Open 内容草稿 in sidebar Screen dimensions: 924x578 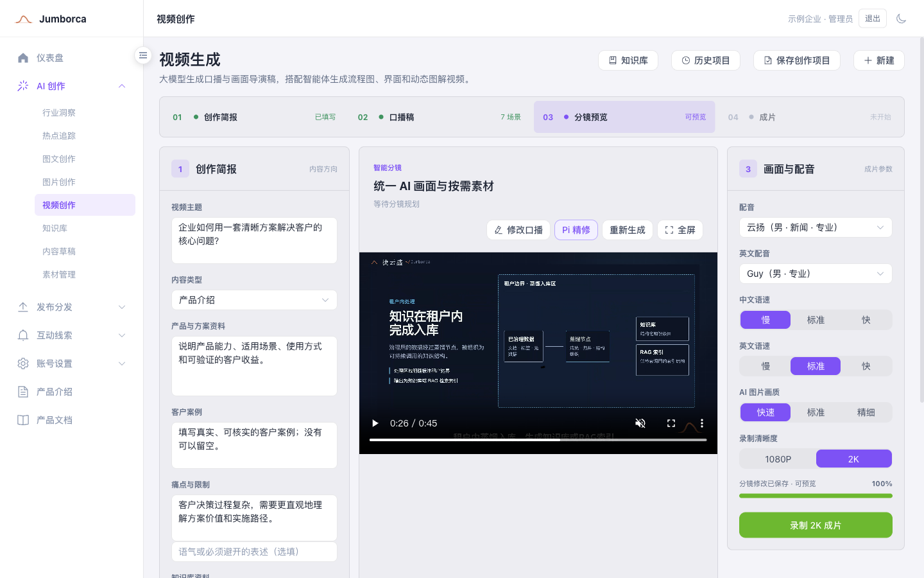click(85, 251)
